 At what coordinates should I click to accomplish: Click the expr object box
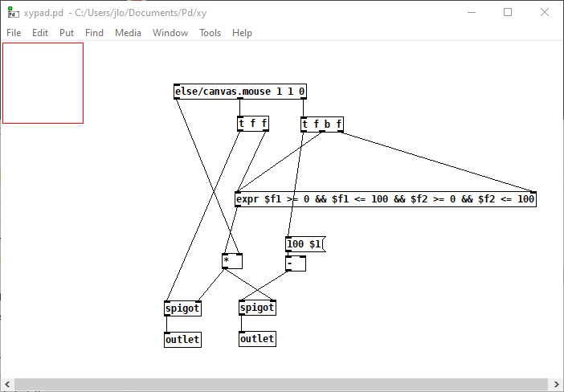(385, 199)
